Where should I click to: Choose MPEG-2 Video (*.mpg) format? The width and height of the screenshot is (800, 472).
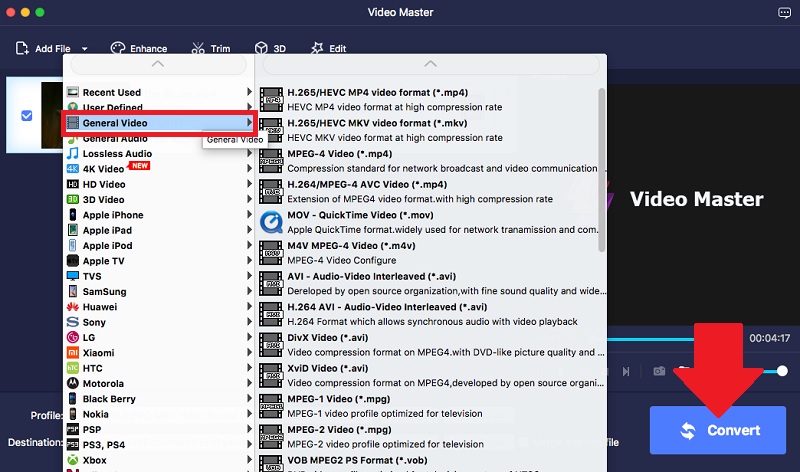pos(432,436)
